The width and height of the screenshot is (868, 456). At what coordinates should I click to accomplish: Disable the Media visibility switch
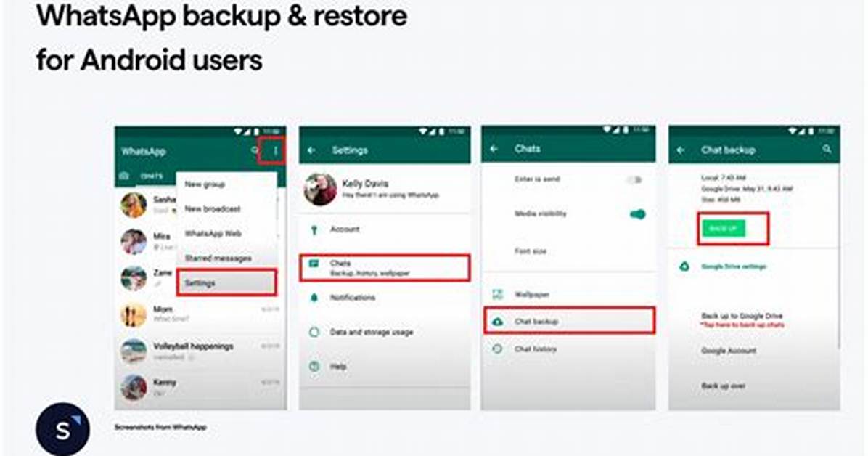pos(637,214)
